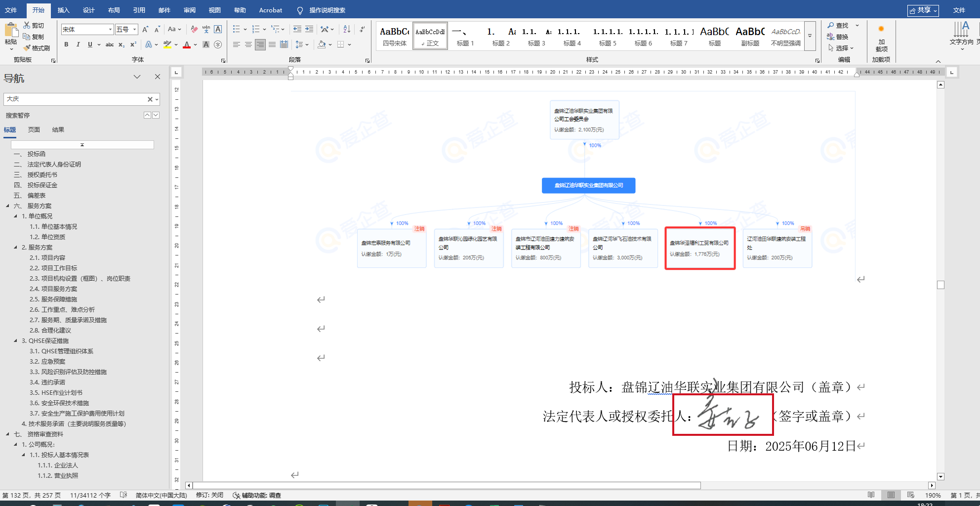Decrease paragraph indent
This screenshot has height=506, width=980.
click(297, 30)
